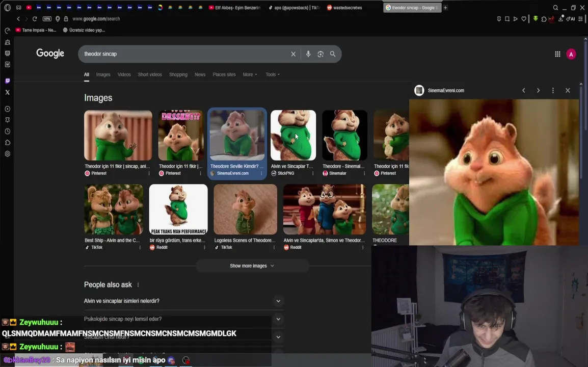Screen dimensions: 588x367
Task: Open a new tab with the plus button
Action: [445, 8]
